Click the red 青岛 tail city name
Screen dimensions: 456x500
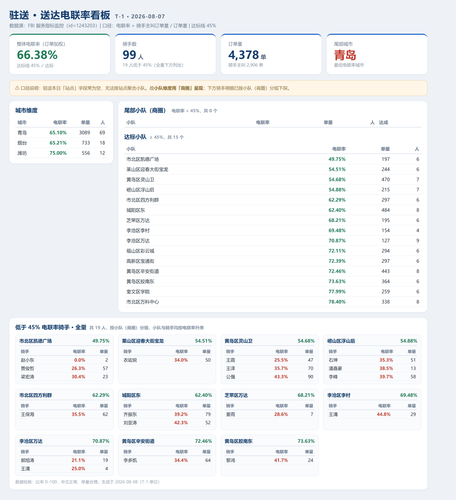pos(345,55)
